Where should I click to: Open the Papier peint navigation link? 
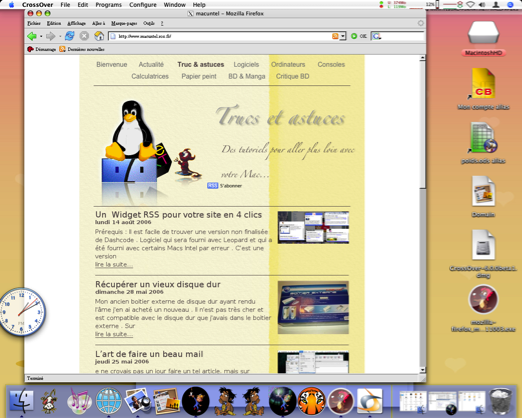199,76
